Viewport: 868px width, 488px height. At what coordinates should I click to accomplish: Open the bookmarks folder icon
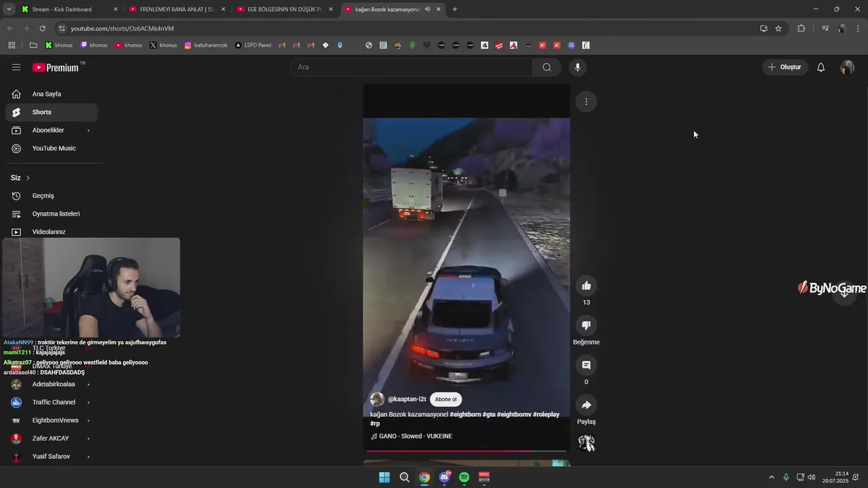click(x=33, y=45)
